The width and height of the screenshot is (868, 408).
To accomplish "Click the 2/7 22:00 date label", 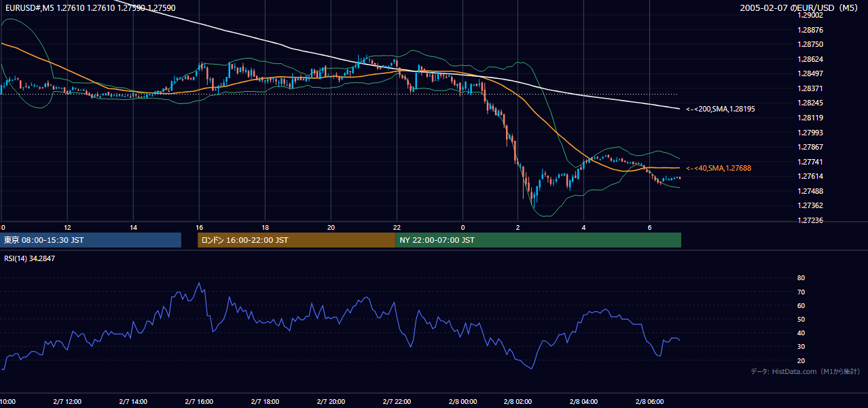I will pos(397,402).
